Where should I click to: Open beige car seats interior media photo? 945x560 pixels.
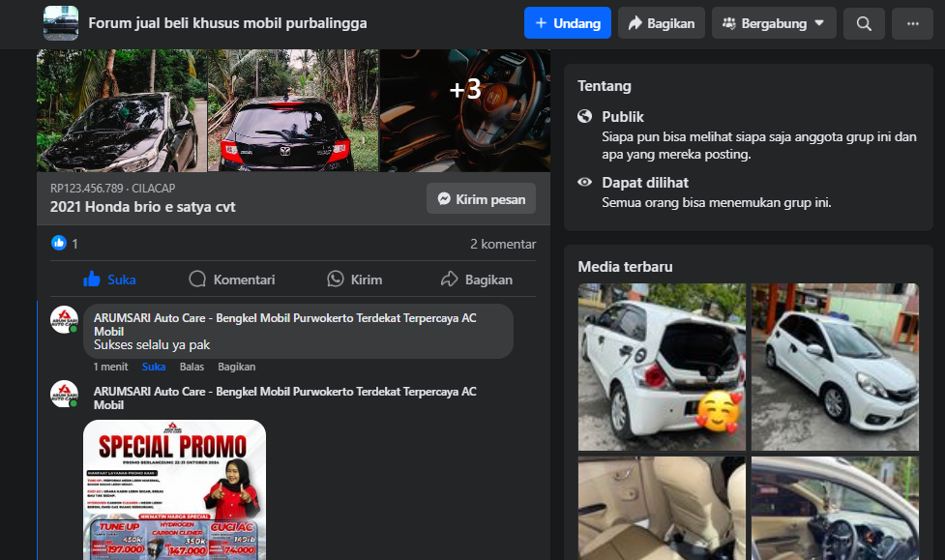(x=662, y=508)
